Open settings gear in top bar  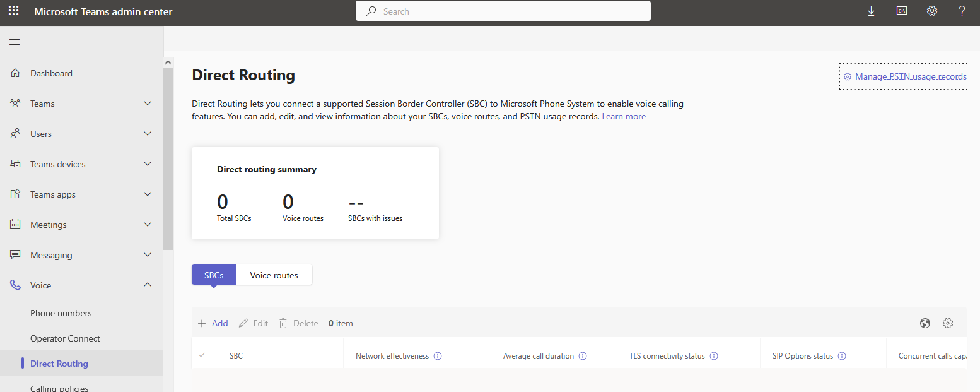(932, 11)
